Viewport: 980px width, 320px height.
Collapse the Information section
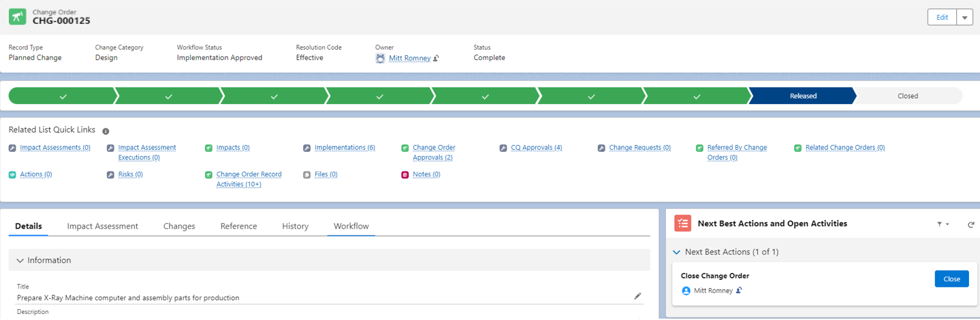point(20,260)
